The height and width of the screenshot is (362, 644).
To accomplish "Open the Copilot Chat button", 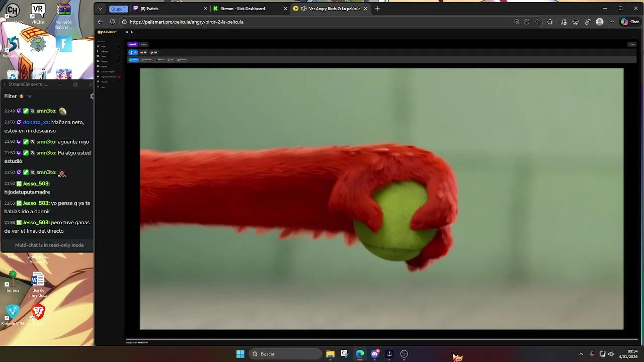I will [x=629, y=22].
